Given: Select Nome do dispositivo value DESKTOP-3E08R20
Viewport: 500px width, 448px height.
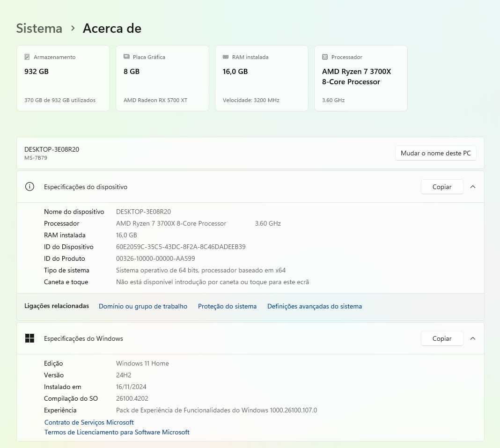Looking at the screenshot, I should 144,212.
